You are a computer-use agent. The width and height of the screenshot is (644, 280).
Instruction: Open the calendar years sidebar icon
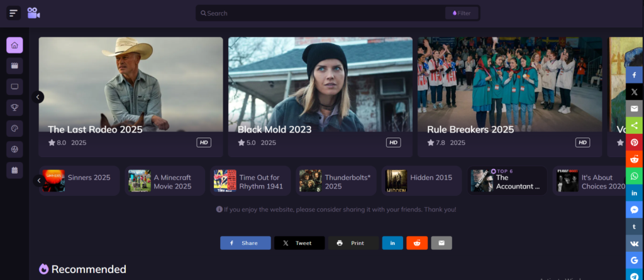click(14, 170)
